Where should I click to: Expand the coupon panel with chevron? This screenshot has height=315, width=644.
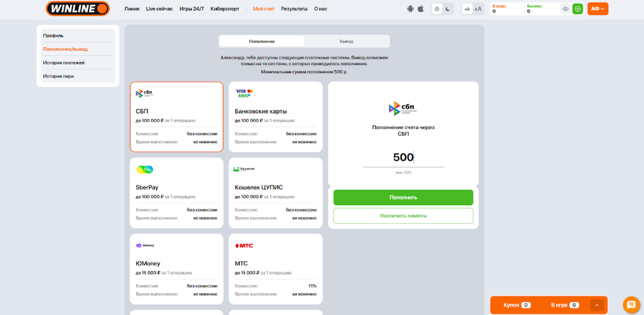click(597, 305)
